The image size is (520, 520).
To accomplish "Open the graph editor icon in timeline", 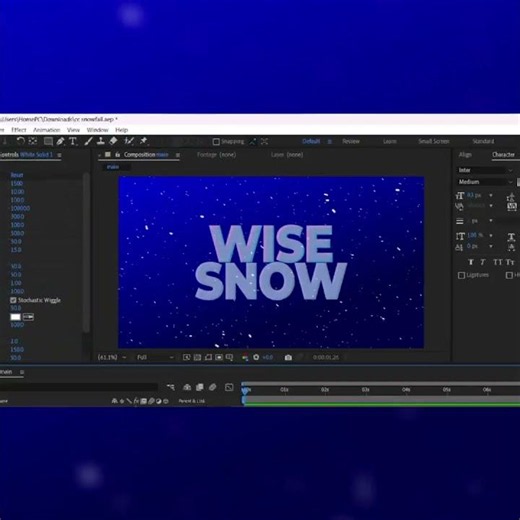I will [229, 387].
